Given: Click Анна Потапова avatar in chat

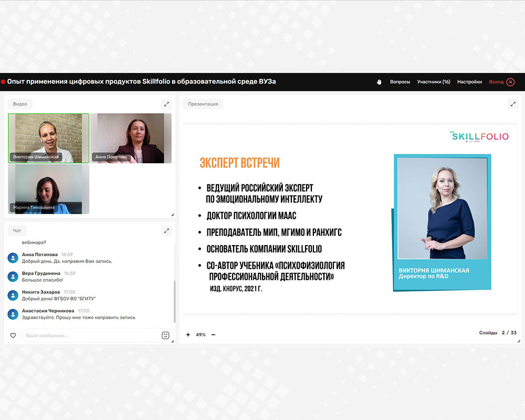Looking at the screenshot, I should click(x=13, y=258).
